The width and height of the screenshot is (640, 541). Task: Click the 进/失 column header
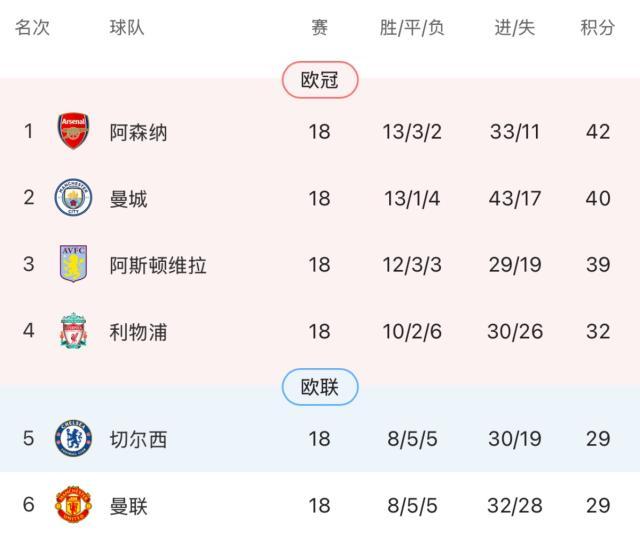point(515,28)
